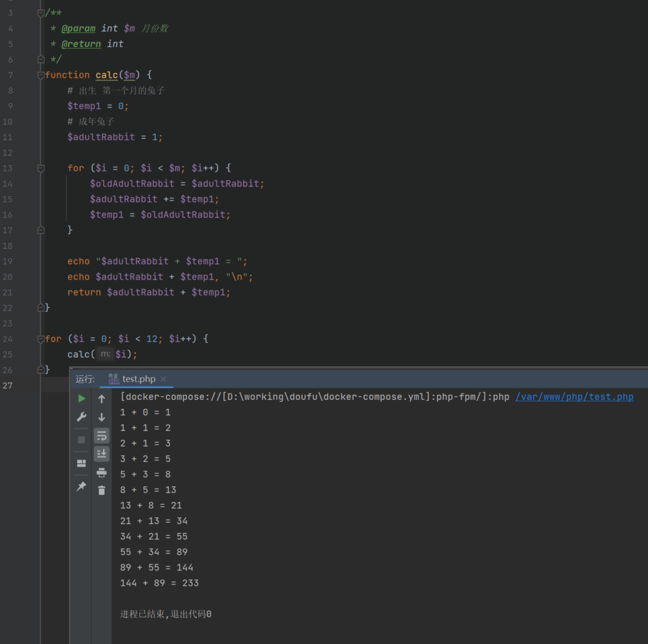Collapse the doc comment block at line 3
Viewport: 648px width, 644px height.
click(41, 13)
